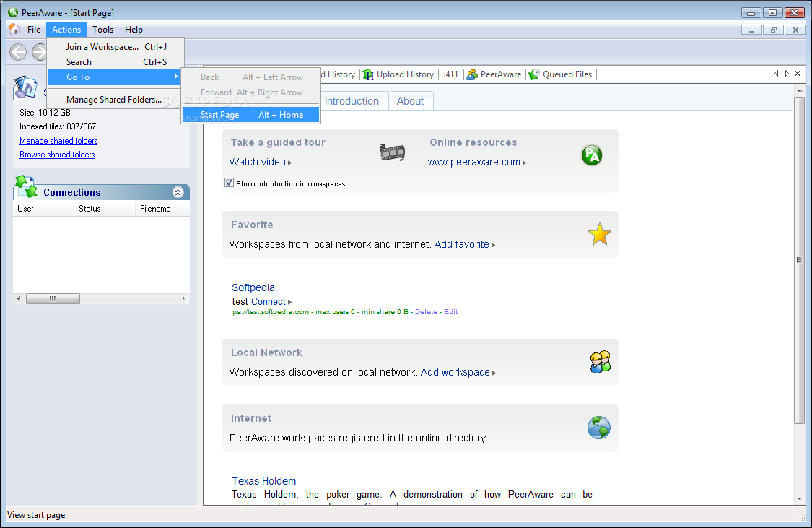Image resolution: width=812 pixels, height=528 pixels.
Task: Click the Queued Files tab icon
Action: pyautogui.click(x=534, y=74)
